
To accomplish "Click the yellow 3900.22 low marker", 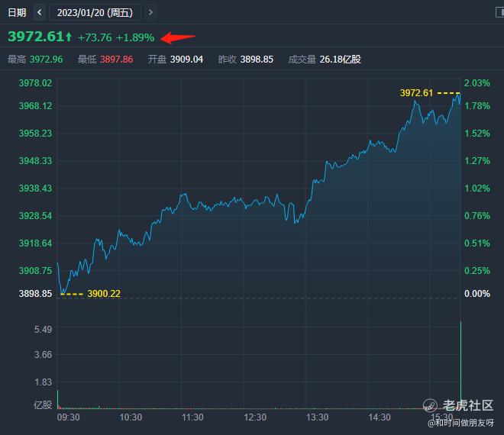I will 104,294.
